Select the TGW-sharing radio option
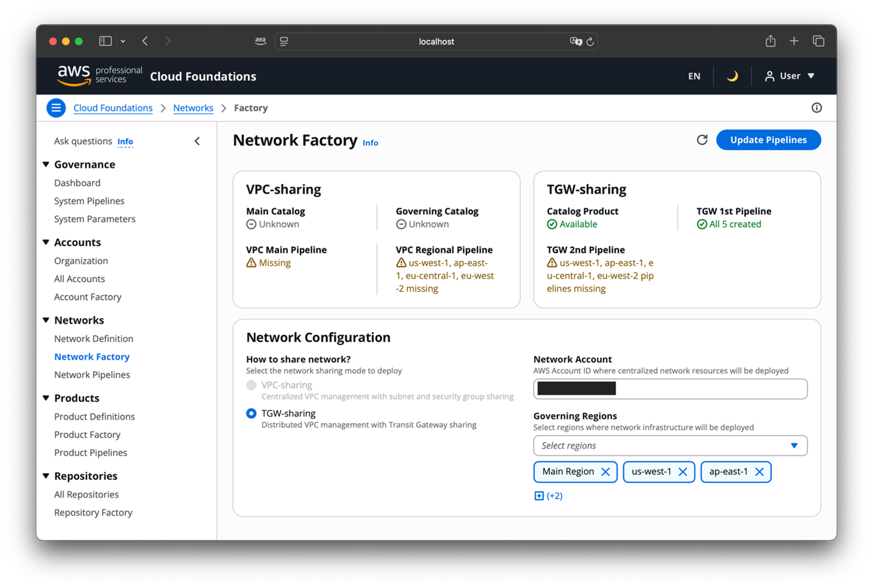 pyautogui.click(x=251, y=413)
